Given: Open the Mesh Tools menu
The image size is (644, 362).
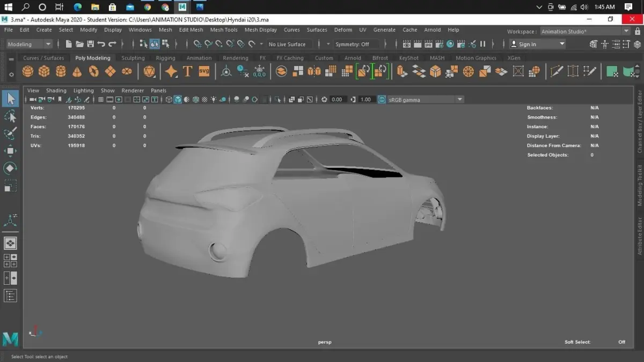Looking at the screenshot, I should point(224,30).
